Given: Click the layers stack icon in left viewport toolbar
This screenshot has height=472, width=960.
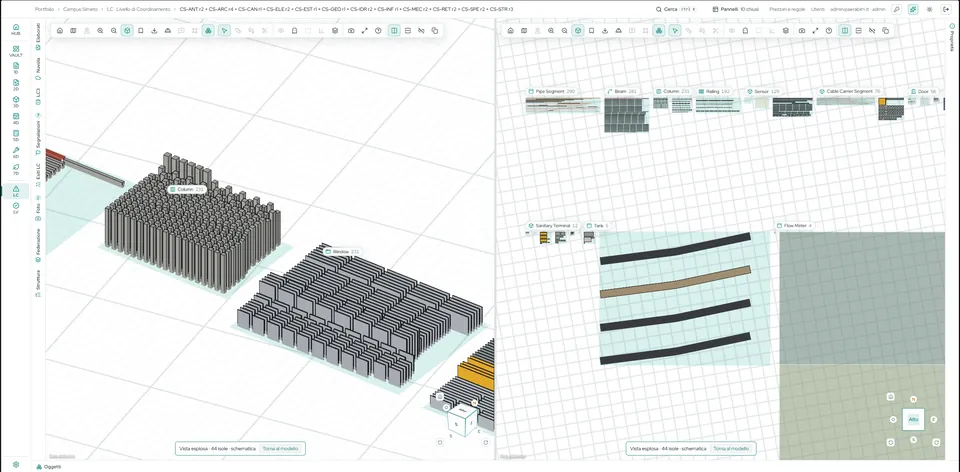Looking at the screenshot, I should click(335, 31).
